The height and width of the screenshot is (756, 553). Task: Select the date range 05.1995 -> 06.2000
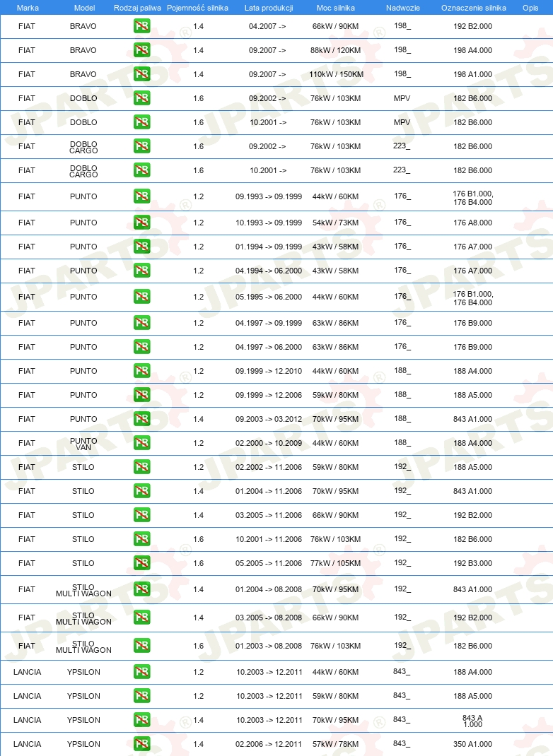pos(269,297)
